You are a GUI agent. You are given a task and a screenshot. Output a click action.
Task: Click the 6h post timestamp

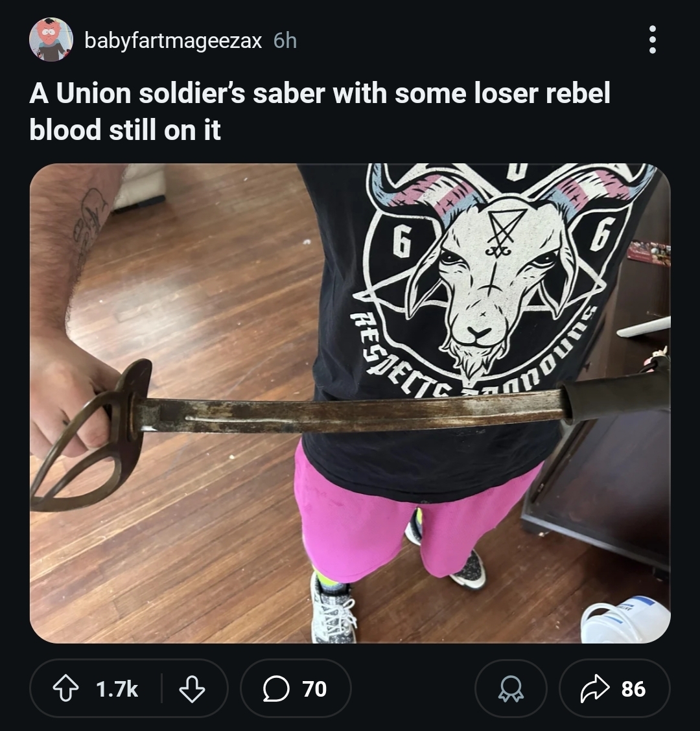point(285,41)
